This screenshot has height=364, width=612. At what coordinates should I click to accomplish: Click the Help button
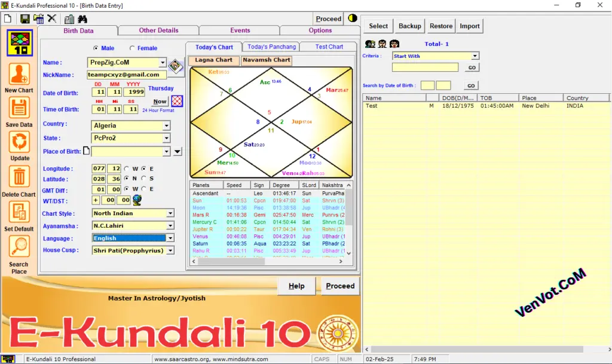pyautogui.click(x=296, y=286)
